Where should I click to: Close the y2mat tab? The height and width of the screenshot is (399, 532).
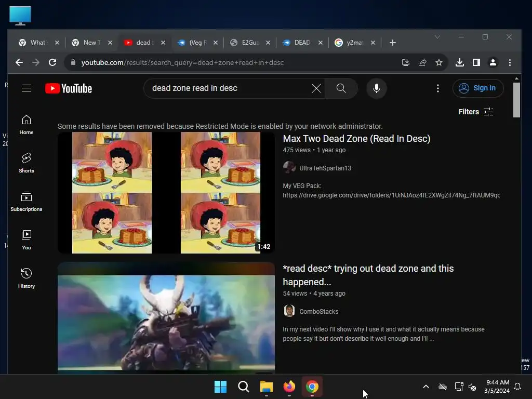click(373, 43)
